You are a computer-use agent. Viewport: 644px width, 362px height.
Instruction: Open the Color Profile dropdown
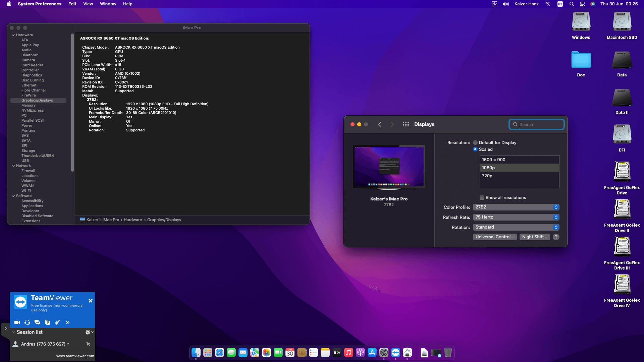pyautogui.click(x=516, y=207)
